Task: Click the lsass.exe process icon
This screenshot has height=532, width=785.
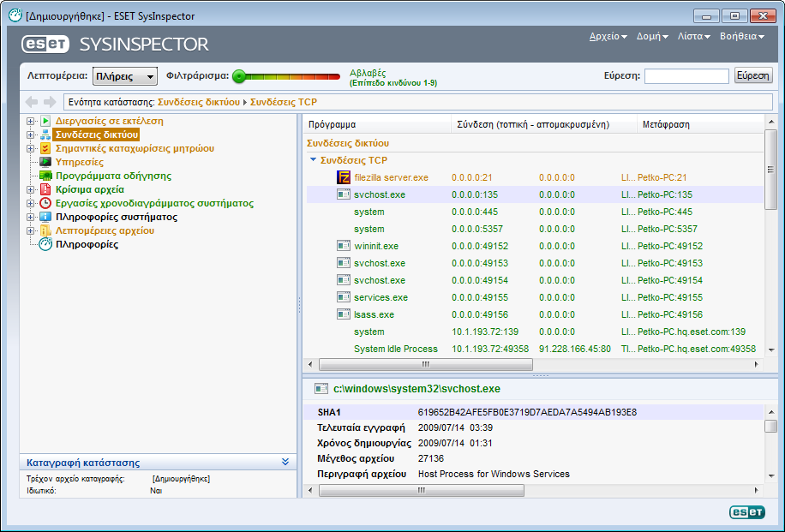Action: coord(344,314)
